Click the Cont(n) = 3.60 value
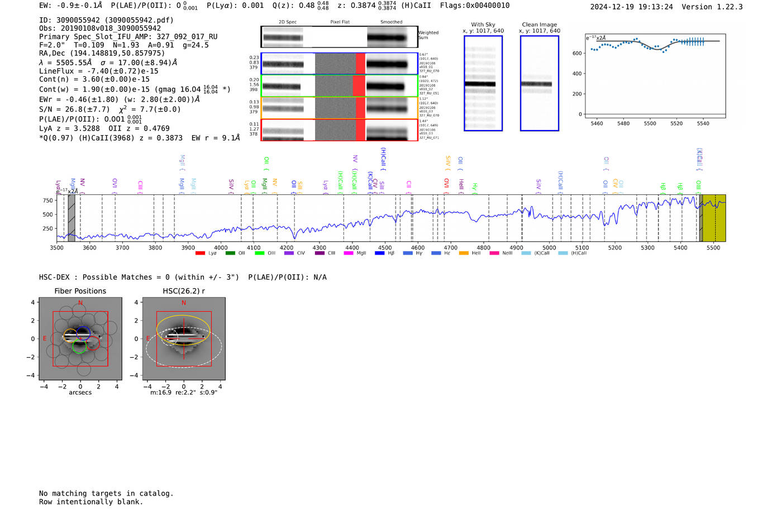 point(94,80)
